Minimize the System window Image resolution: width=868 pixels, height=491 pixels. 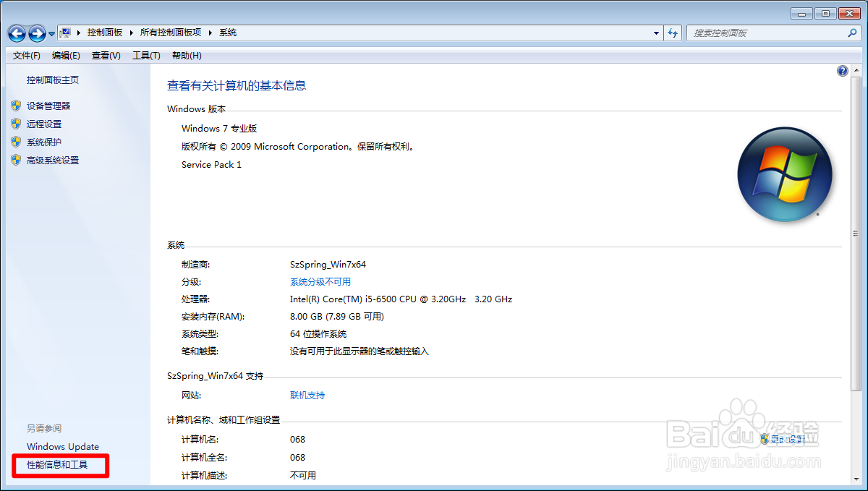[801, 13]
